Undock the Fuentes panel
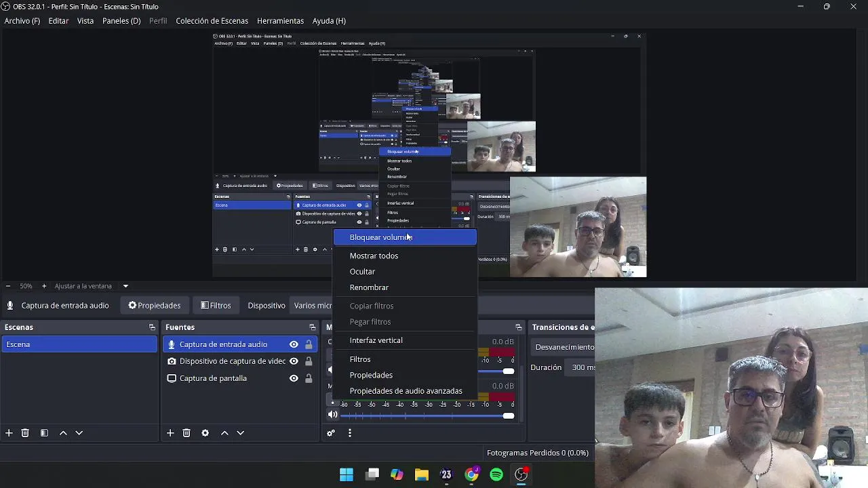The image size is (868, 488). click(x=312, y=327)
